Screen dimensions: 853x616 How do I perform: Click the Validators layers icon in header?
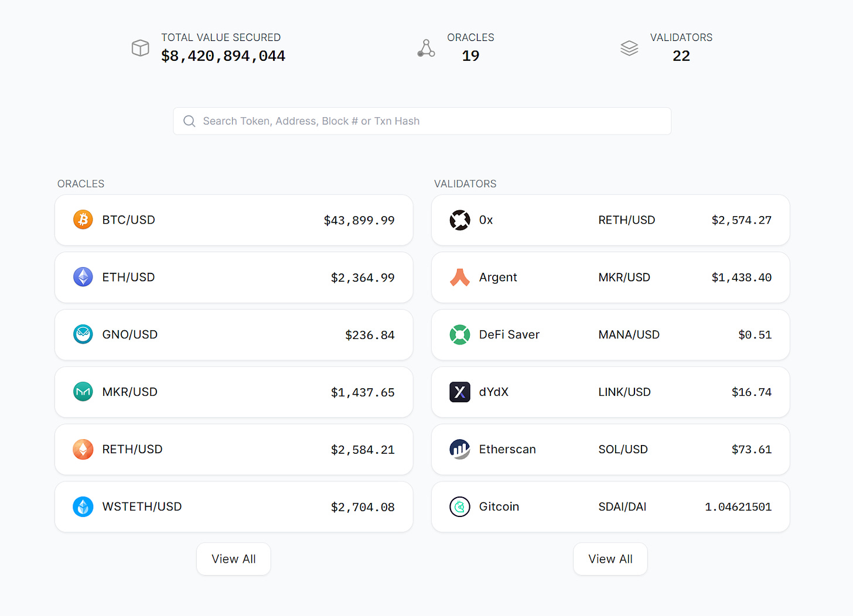tap(629, 47)
